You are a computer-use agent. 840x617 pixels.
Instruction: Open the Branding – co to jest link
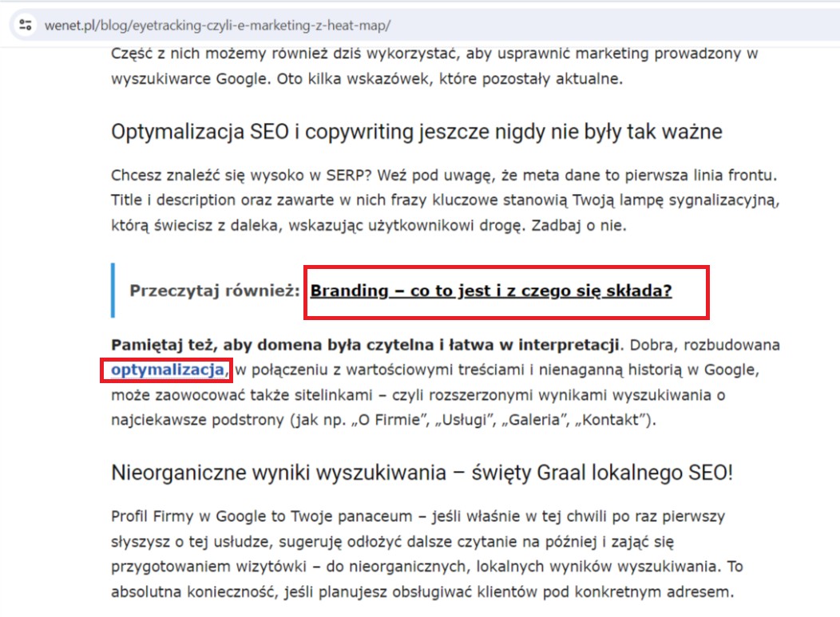point(491,291)
